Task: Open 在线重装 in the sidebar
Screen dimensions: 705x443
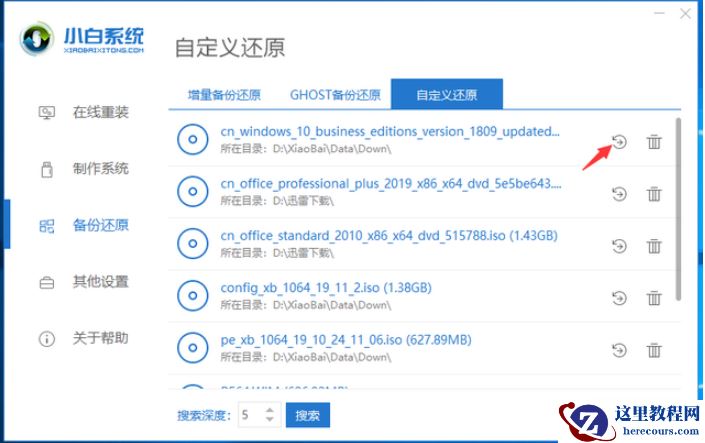Action: tap(101, 112)
